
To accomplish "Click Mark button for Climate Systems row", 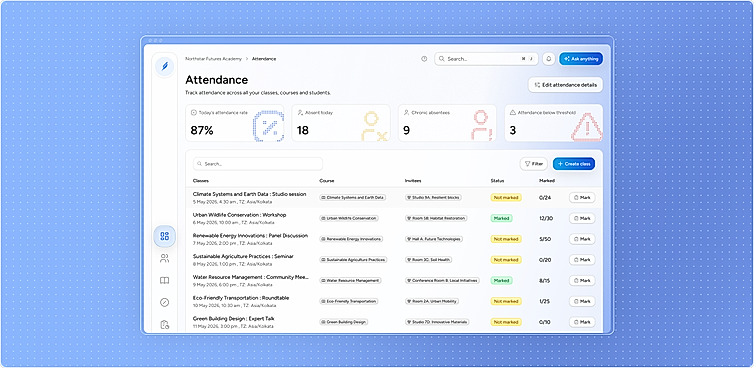I will pos(582,198).
